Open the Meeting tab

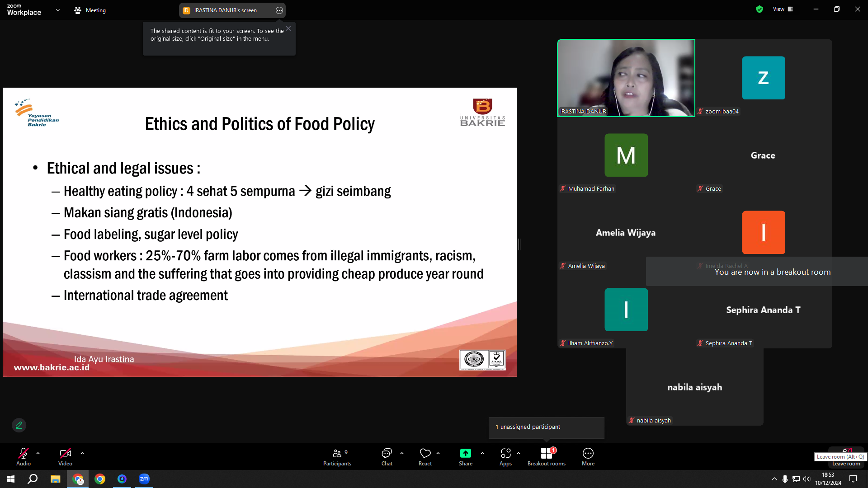coord(90,10)
